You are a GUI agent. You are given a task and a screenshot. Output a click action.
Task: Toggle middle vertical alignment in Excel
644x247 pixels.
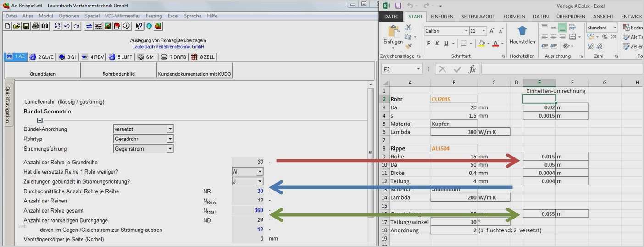(x=554, y=27)
